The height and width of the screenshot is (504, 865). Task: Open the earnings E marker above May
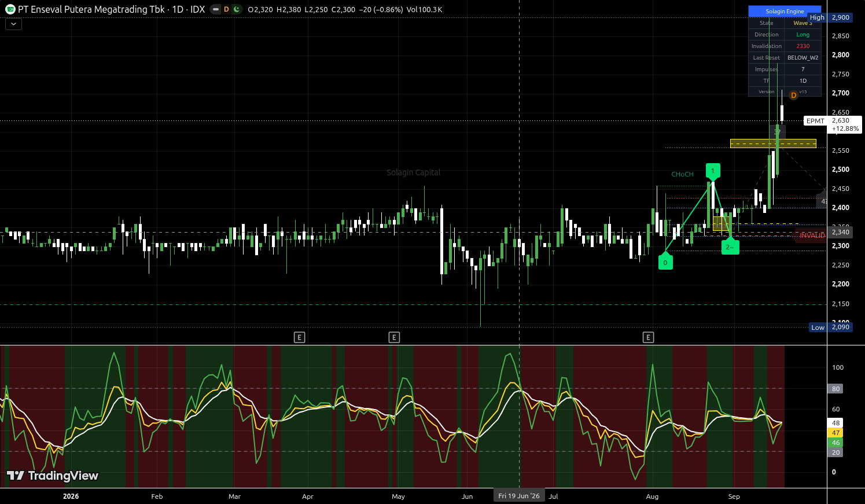394,337
